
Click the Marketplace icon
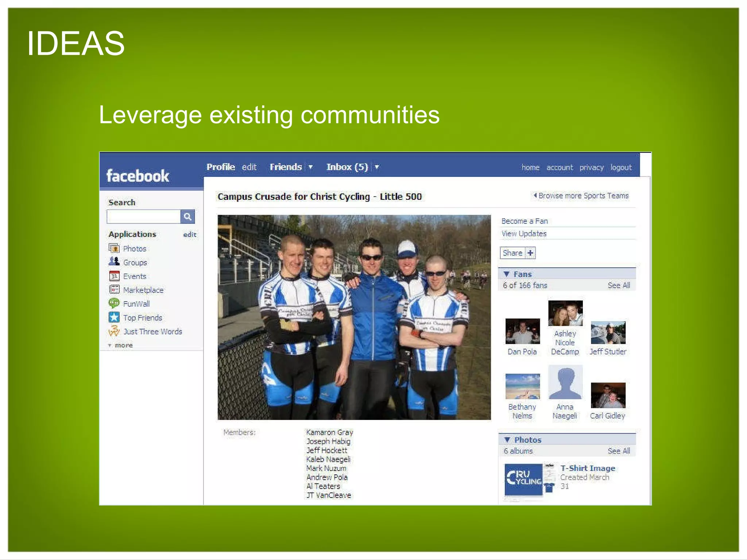pyautogui.click(x=114, y=289)
